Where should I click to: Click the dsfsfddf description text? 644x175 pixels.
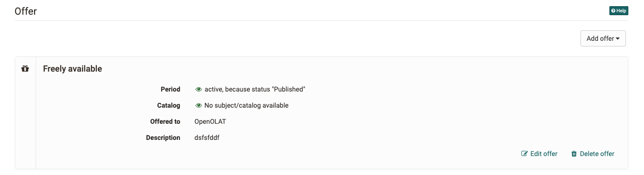click(x=207, y=138)
